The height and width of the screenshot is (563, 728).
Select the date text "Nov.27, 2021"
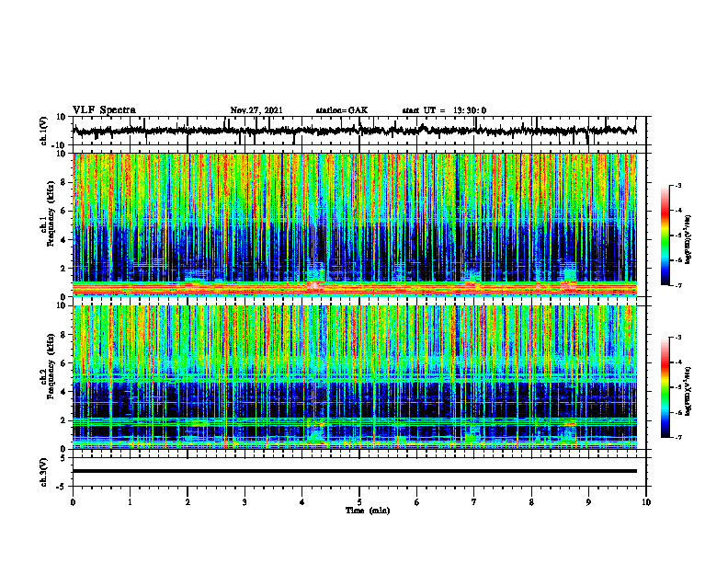(x=256, y=110)
